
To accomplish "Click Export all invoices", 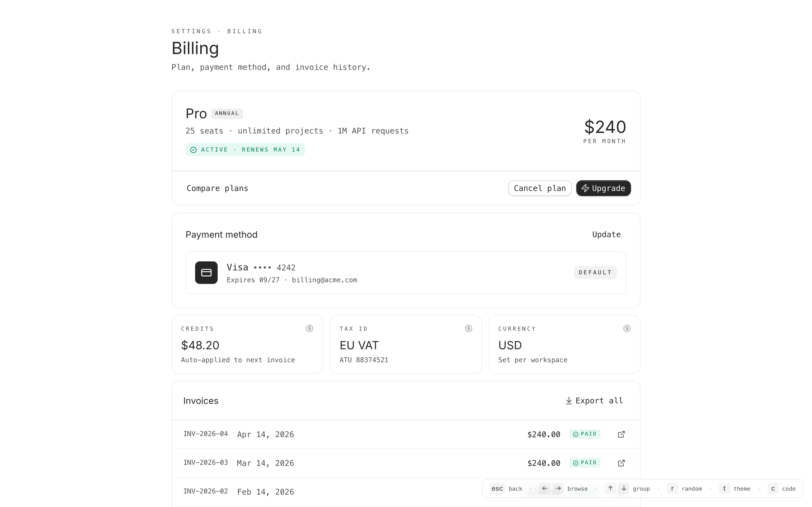I will [594, 401].
